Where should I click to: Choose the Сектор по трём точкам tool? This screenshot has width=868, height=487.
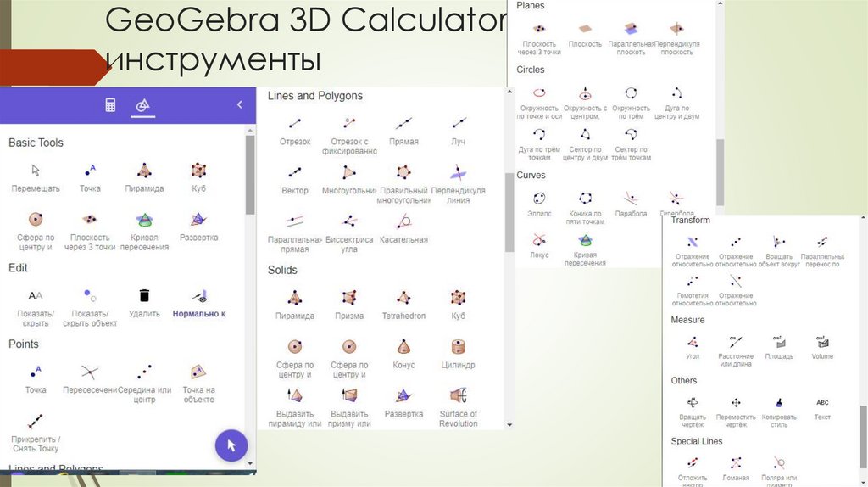[631, 144]
